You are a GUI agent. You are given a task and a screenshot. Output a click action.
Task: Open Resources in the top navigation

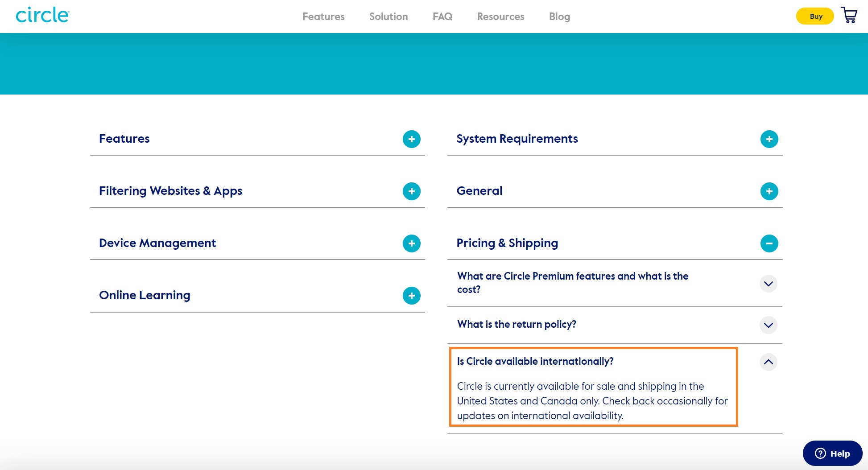pos(500,16)
